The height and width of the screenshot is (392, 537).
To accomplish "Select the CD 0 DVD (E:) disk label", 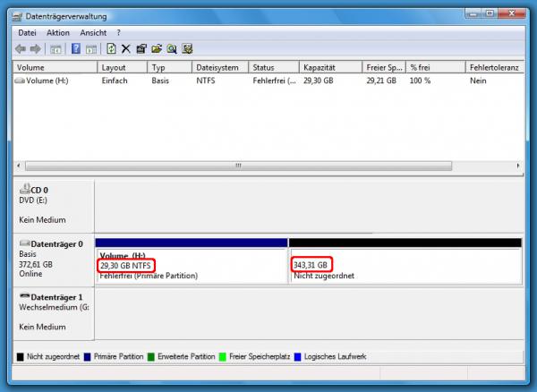I will [x=54, y=206].
